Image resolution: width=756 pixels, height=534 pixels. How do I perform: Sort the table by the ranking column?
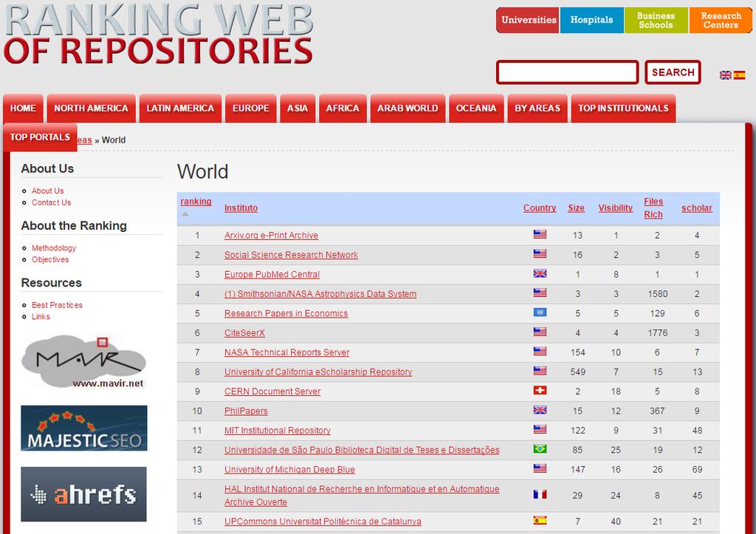pos(196,202)
